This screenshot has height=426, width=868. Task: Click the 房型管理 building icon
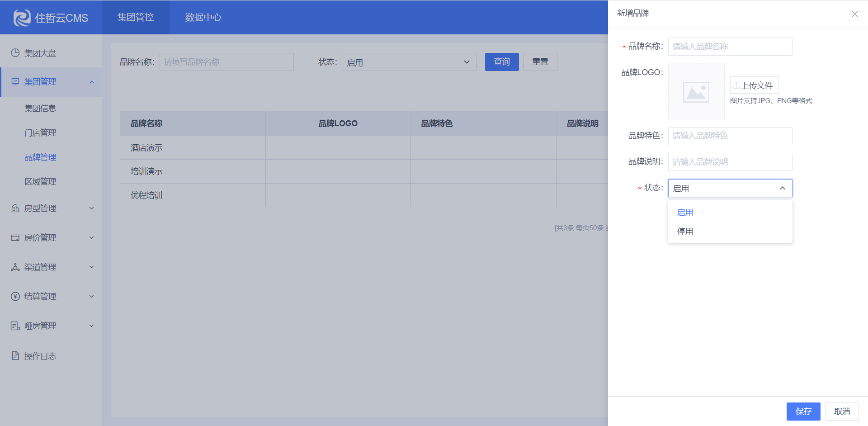pyautogui.click(x=15, y=208)
